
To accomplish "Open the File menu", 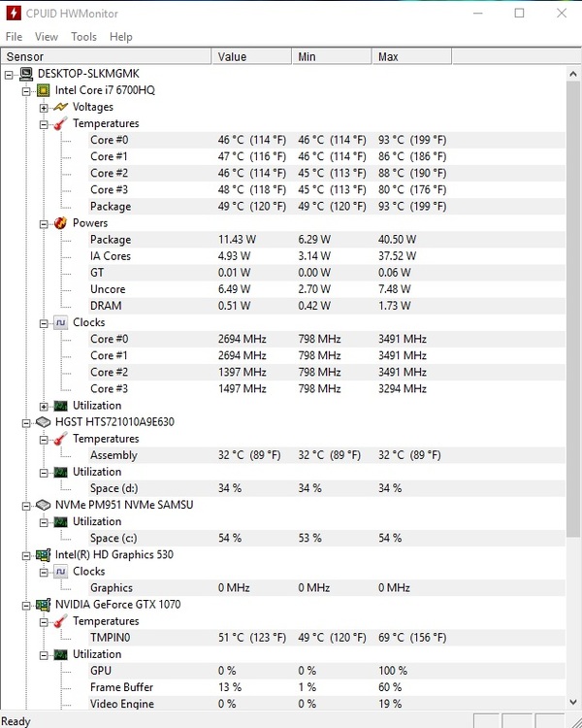I will click(14, 37).
